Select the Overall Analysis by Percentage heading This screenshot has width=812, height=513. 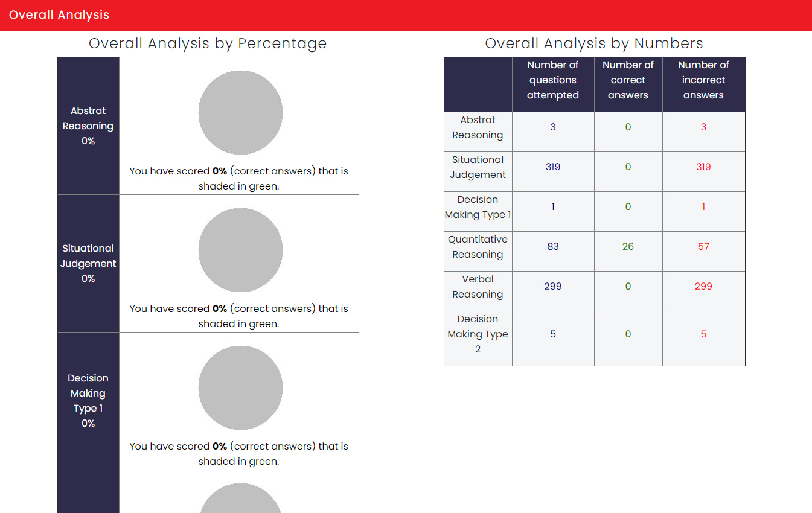[x=208, y=43]
